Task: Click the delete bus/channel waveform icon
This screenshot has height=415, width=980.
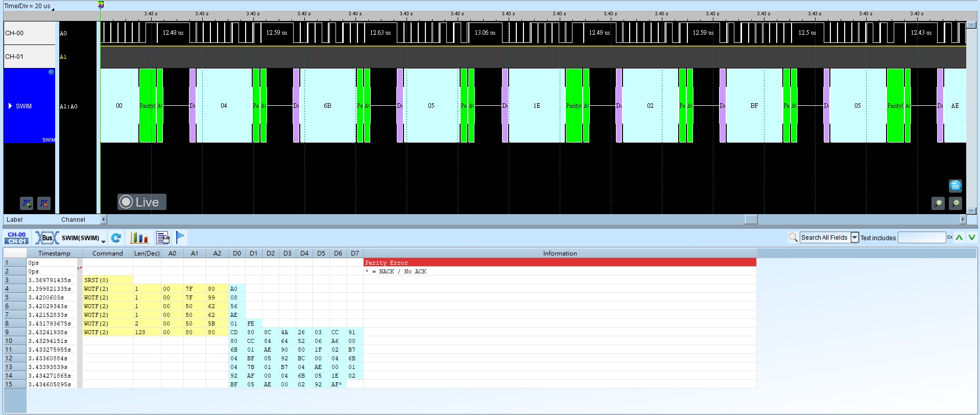Action: 44,203
